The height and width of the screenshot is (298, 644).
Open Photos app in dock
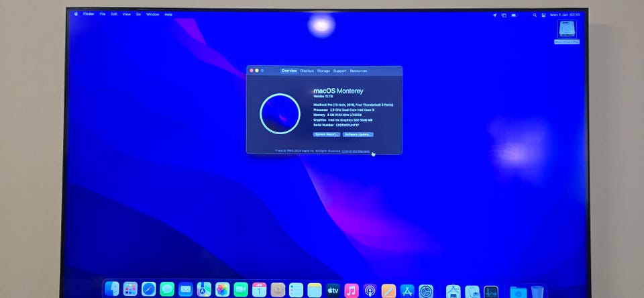(223, 289)
